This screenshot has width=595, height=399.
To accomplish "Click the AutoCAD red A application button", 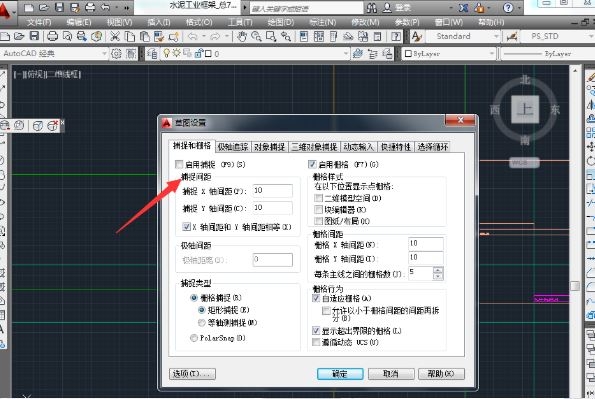I will click(x=5, y=11).
